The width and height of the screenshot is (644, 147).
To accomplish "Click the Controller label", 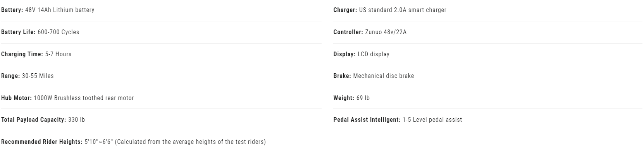I will 348,32.
